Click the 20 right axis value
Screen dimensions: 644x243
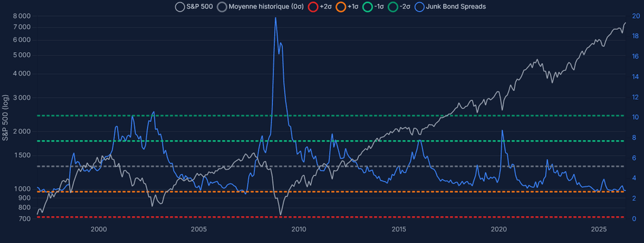click(x=636, y=16)
